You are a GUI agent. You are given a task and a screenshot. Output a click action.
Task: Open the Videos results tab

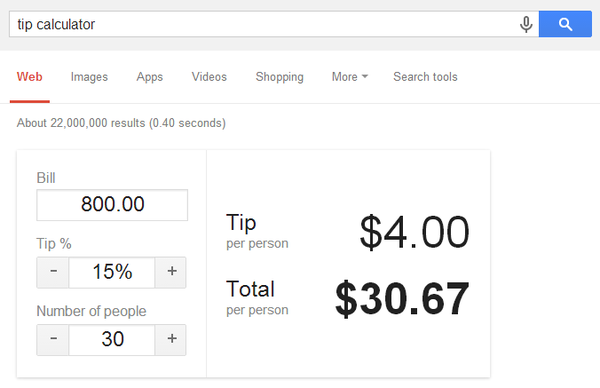pos(209,77)
